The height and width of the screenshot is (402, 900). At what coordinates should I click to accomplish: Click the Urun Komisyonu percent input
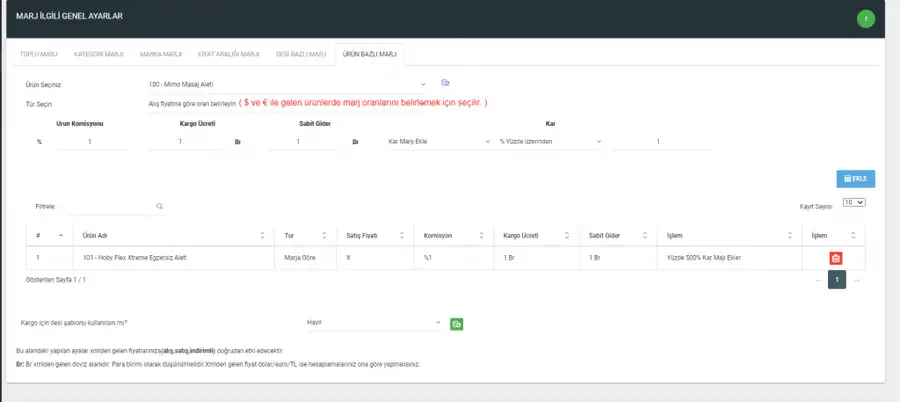[92, 141]
